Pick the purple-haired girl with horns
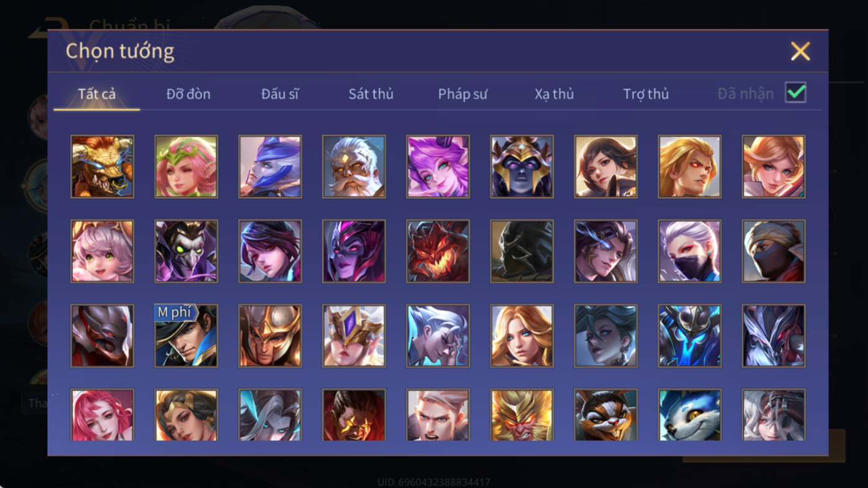 (x=438, y=167)
